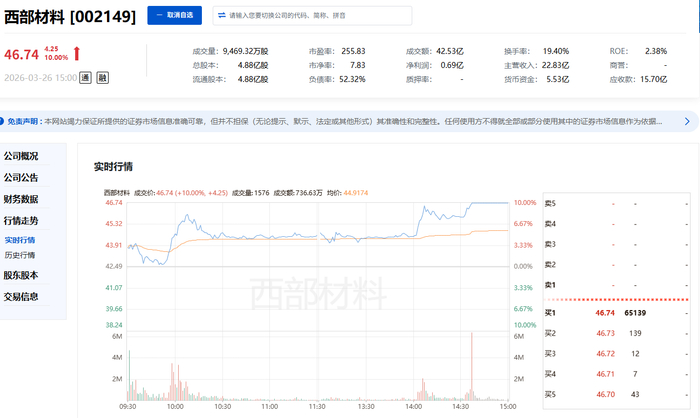Click the 买2 price 46.73
Viewport: 700px width, 418px height.
(605, 334)
